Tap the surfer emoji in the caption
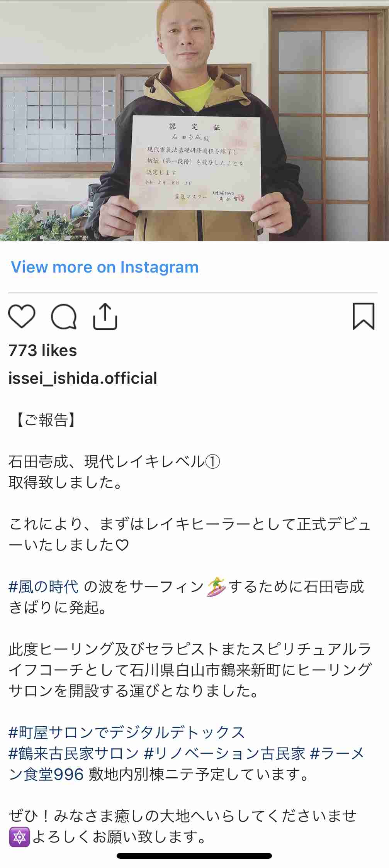 pyautogui.click(x=216, y=587)
